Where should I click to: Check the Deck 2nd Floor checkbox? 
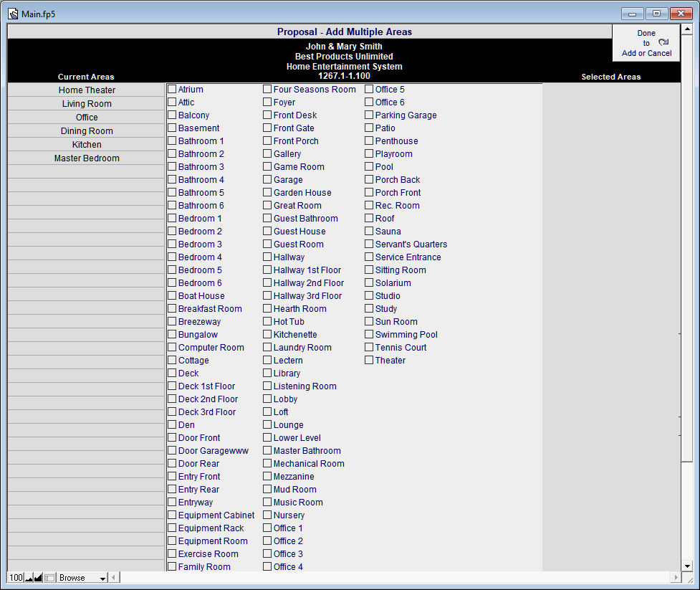coord(172,399)
